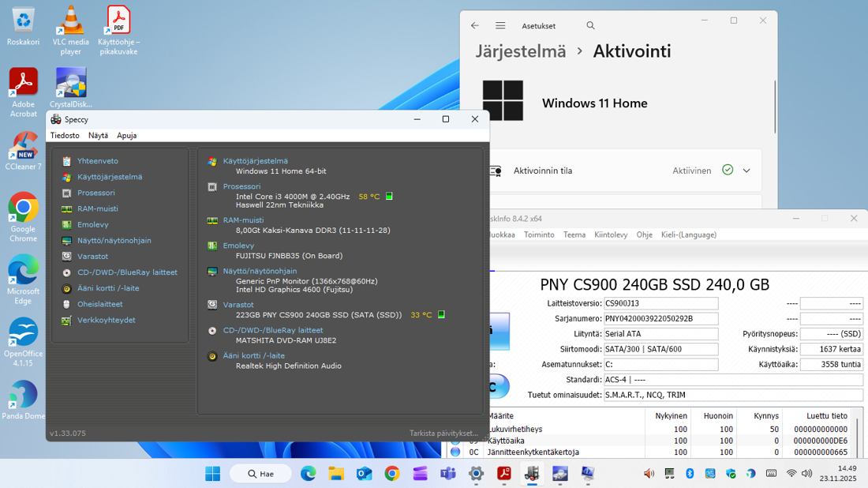
Task: Expand the Aktivoinnin tila section chevron
Action: 746,171
